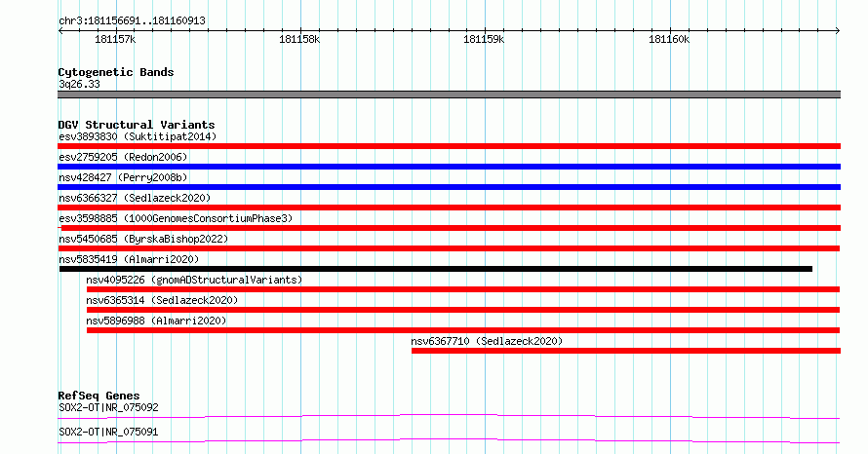The height and width of the screenshot is (454, 868).
Task: Click the right arrow of the ruler
Action: (x=838, y=31)
